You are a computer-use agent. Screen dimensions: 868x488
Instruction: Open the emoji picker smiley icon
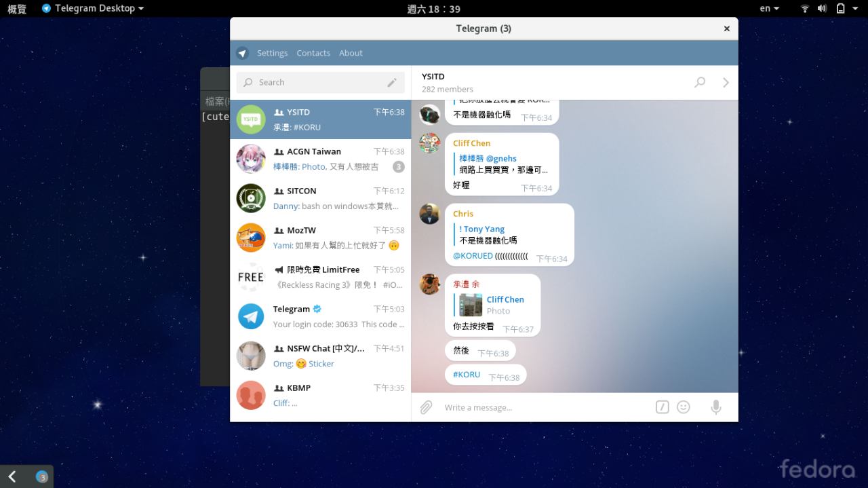coord(684,407)
